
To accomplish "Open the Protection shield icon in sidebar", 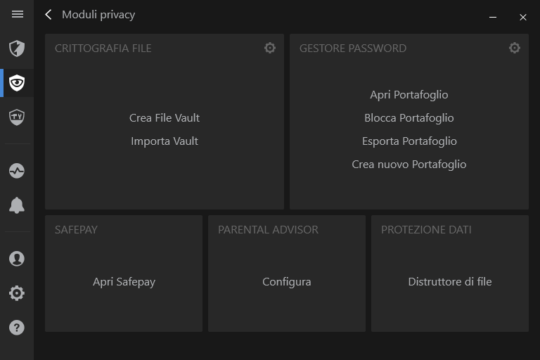I will [x=17, y=48].
